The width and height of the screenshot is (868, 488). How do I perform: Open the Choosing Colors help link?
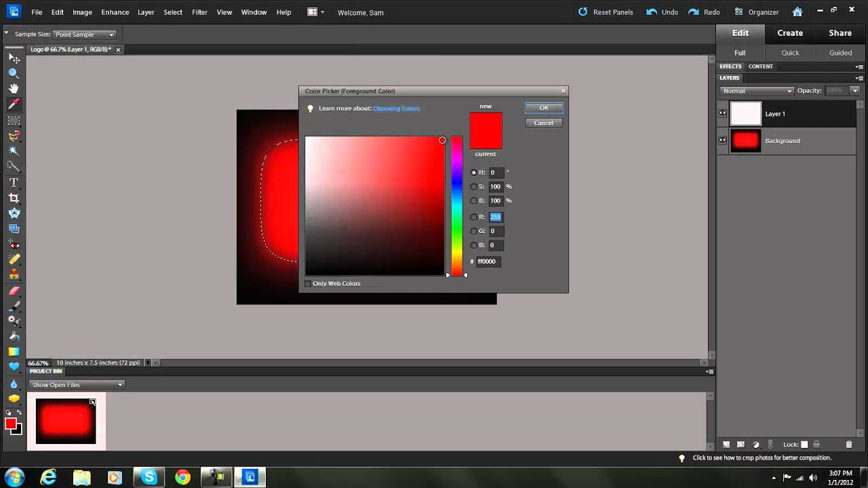(396, 108)
